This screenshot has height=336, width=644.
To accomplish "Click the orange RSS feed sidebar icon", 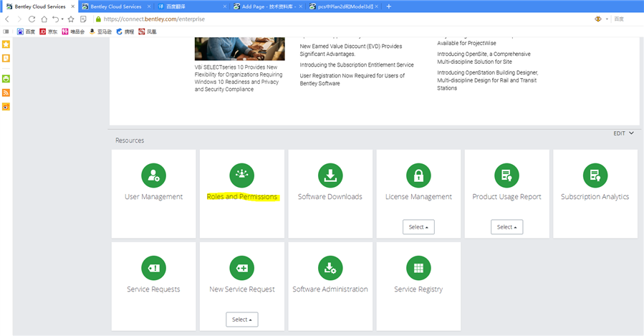I will [6, 92].
